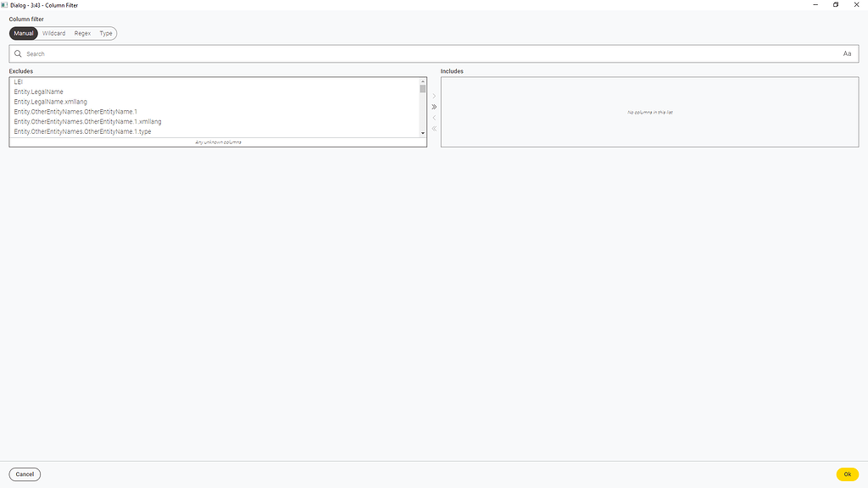Image resolution: width=868 pixels, height=488 pixels.
Task: Toggle case-sensitive search with Aa
Action: [x=846, y=53]
